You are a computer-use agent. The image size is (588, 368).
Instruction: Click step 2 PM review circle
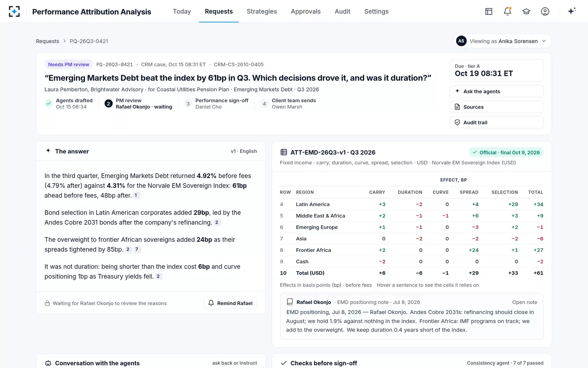coord(109,103)
